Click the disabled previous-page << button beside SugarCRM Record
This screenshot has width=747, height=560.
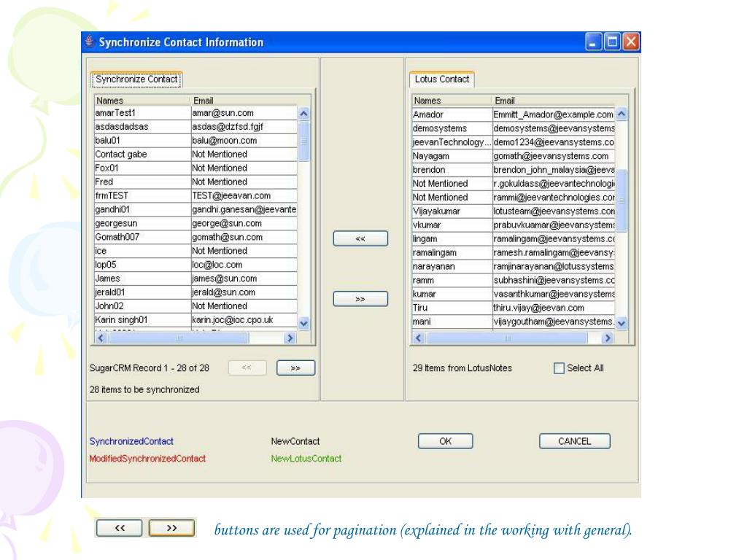(247, 368)
